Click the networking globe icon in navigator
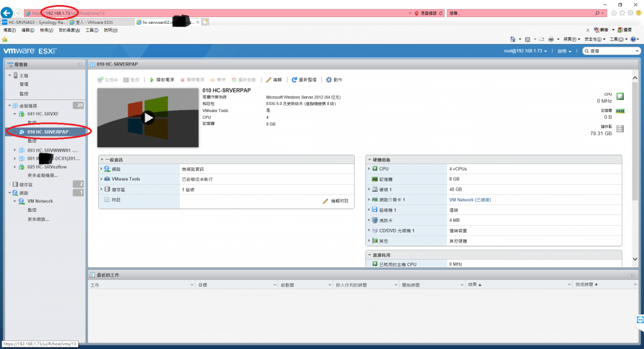 point(15,192)
